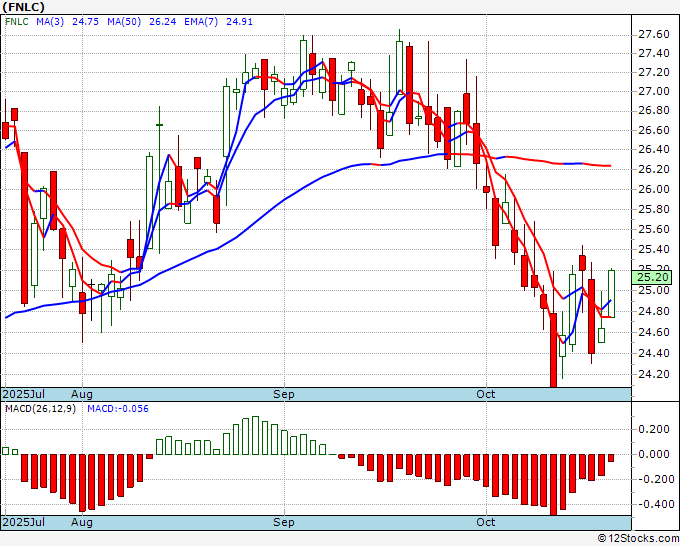Click the latest green candlestick at 25.20
The image size is (680, 546).
[611, 294]
